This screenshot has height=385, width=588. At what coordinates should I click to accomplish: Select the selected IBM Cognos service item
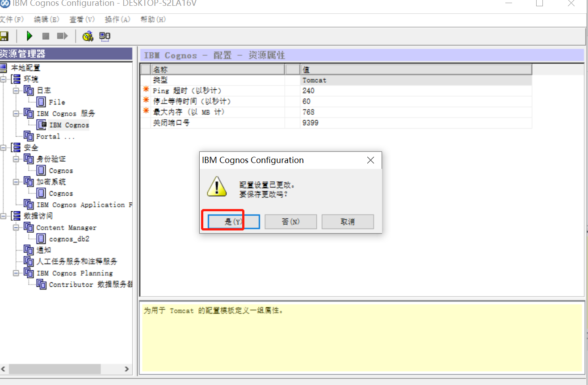(69, 125)
